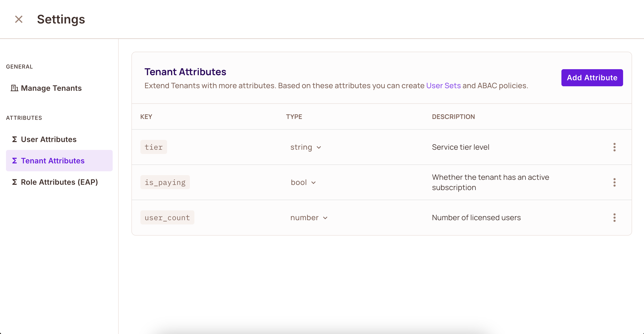Open the kebab menu for the tier attribute
The height and width of the screenshot is (334, 644).
(x=615, y=147)
